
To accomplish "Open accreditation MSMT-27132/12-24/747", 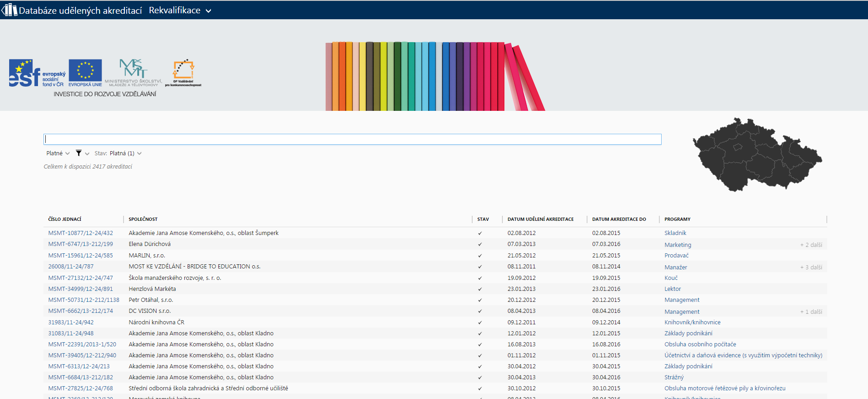I will click(81, 278).
